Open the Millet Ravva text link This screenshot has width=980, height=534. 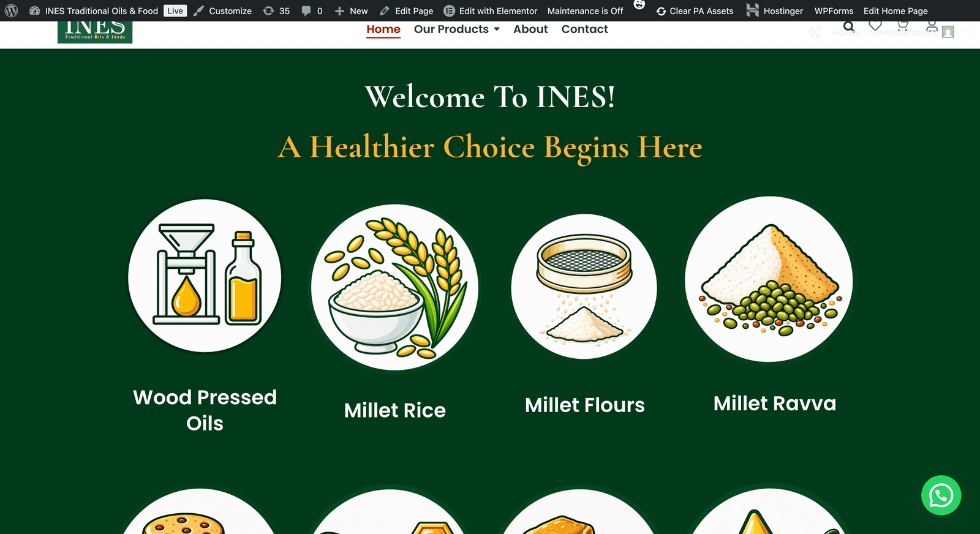click(x=775, y=404)
